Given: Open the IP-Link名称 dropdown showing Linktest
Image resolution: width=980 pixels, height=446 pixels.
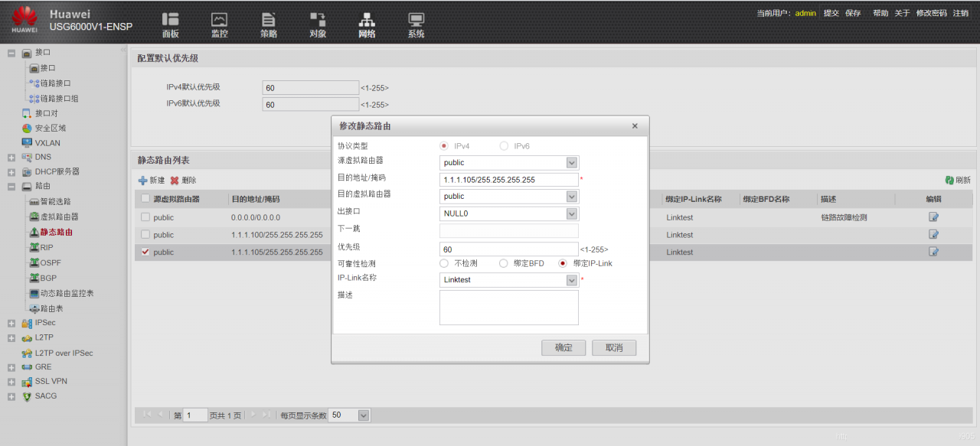Looking at the screenshot, I should 571,280.
